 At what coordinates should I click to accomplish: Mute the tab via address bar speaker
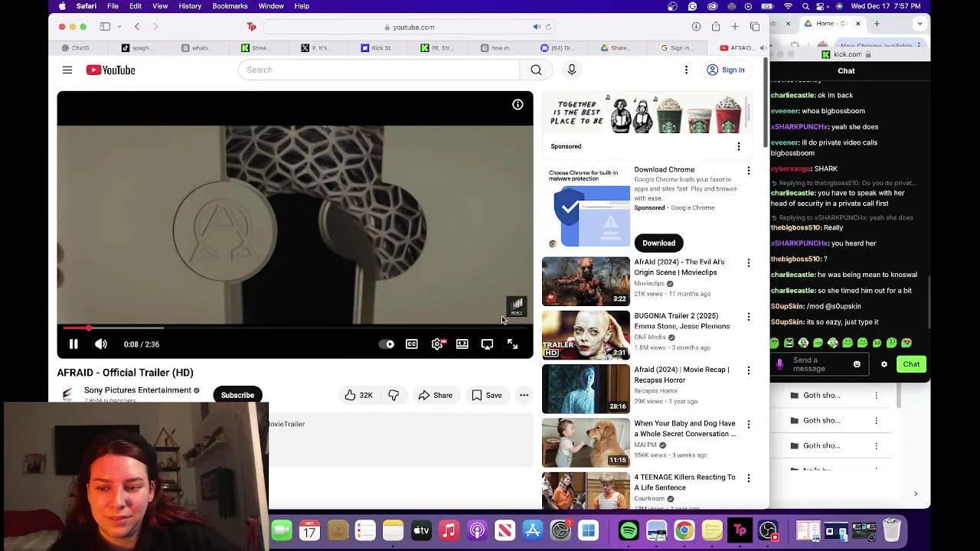[537, 27]
